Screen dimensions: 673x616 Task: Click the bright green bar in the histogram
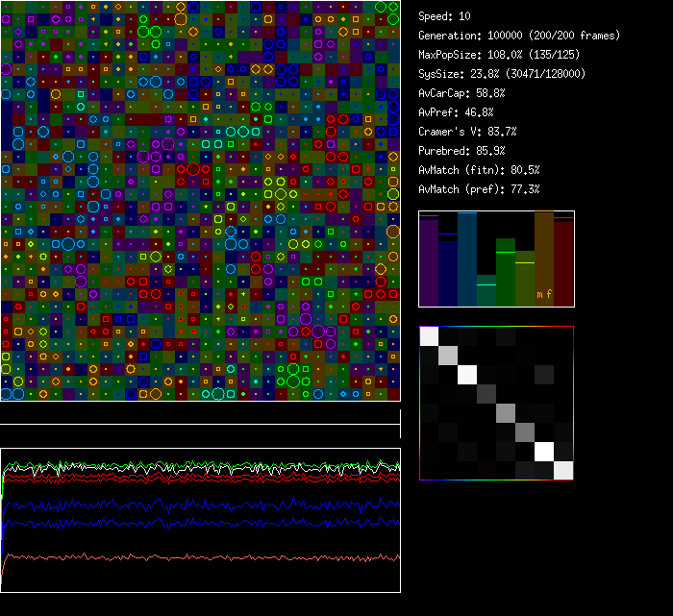506,272
